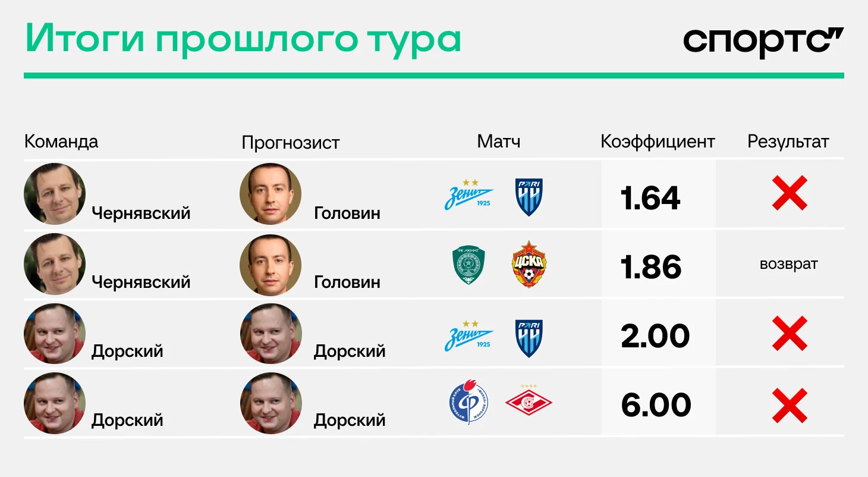Open Chernyavsky's team avatar in the first row
This screenshot has width=868, height=477.
pyautogui.click(x=55, y=194)
